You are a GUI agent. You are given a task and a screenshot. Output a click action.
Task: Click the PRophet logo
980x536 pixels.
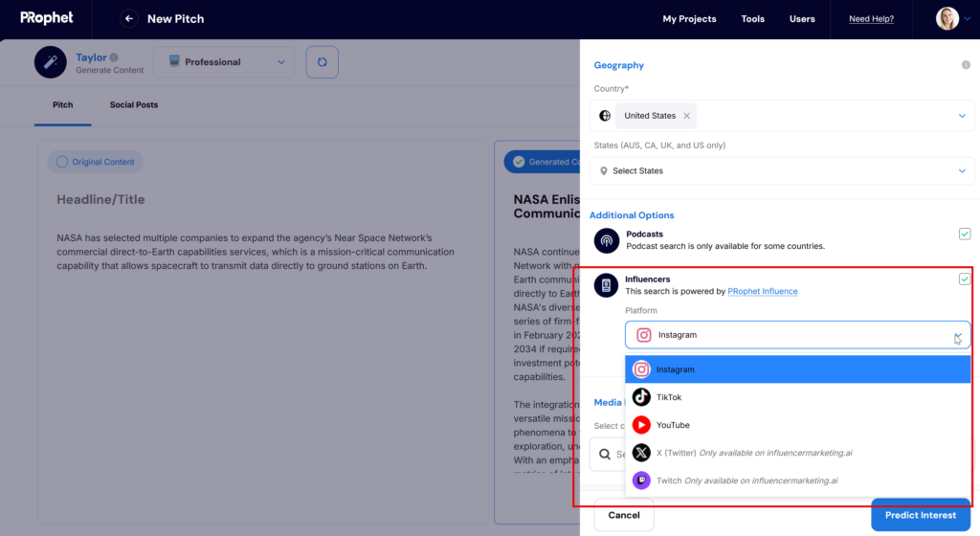pyautogui.click(x=46, y=18)
